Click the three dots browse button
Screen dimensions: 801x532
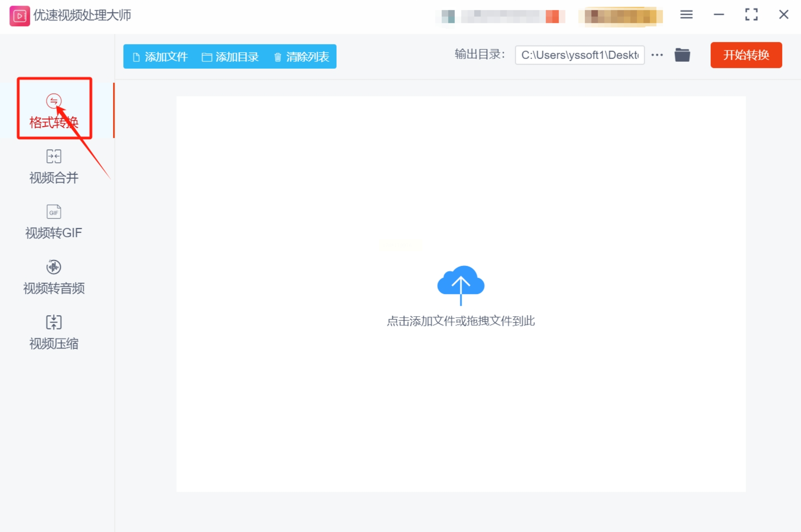[657, 55]
